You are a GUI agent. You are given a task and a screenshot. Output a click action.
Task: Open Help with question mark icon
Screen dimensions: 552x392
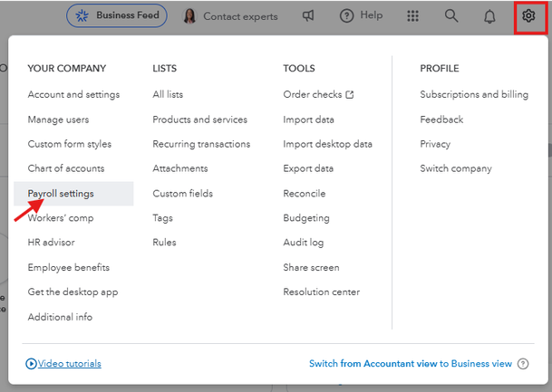point(361,16)
